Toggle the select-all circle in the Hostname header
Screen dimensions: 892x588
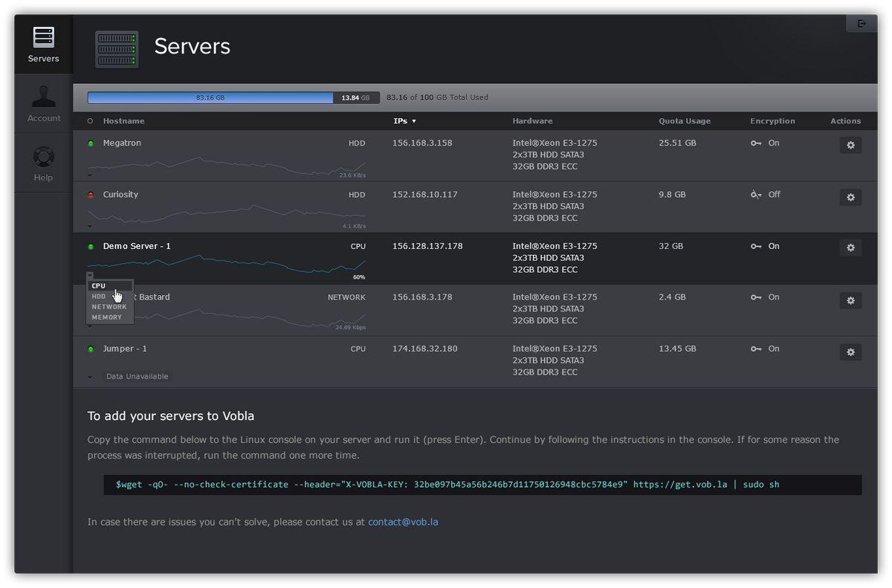91,121
